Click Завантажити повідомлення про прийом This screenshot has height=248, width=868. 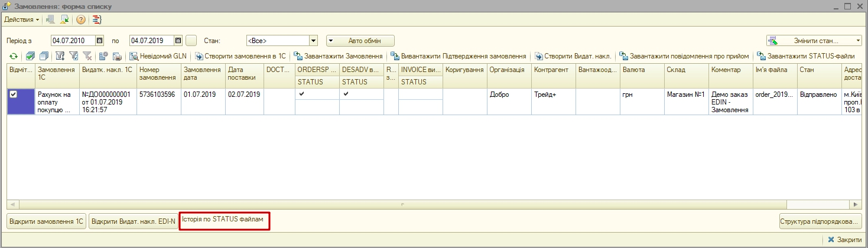point(684,56)
